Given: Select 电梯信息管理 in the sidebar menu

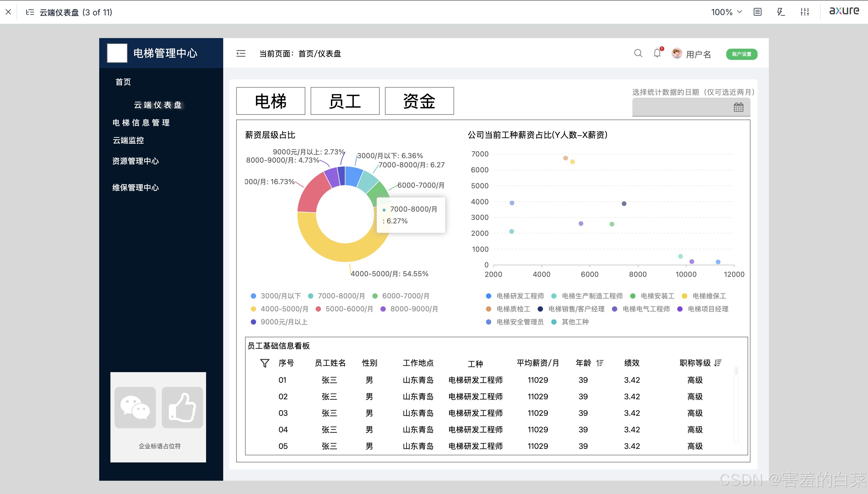Looking at the screenshot, I should [141, 123].
